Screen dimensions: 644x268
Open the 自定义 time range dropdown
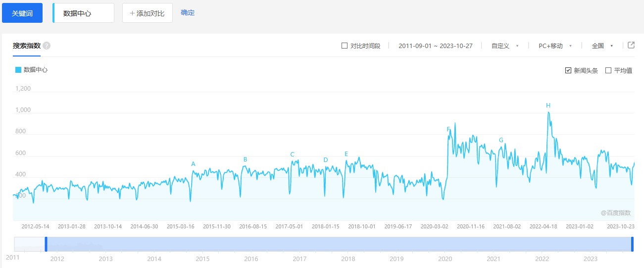(x=505, y=46)
